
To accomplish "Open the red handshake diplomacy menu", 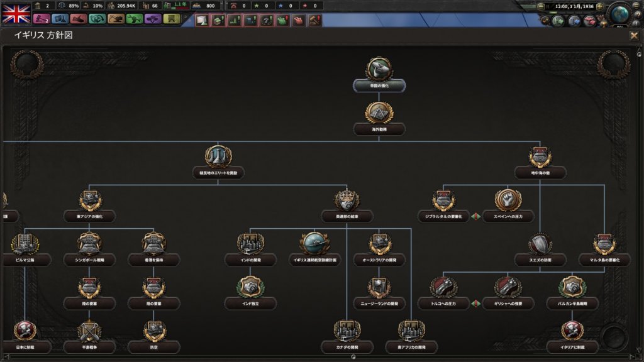I will [x=79, y=19].
